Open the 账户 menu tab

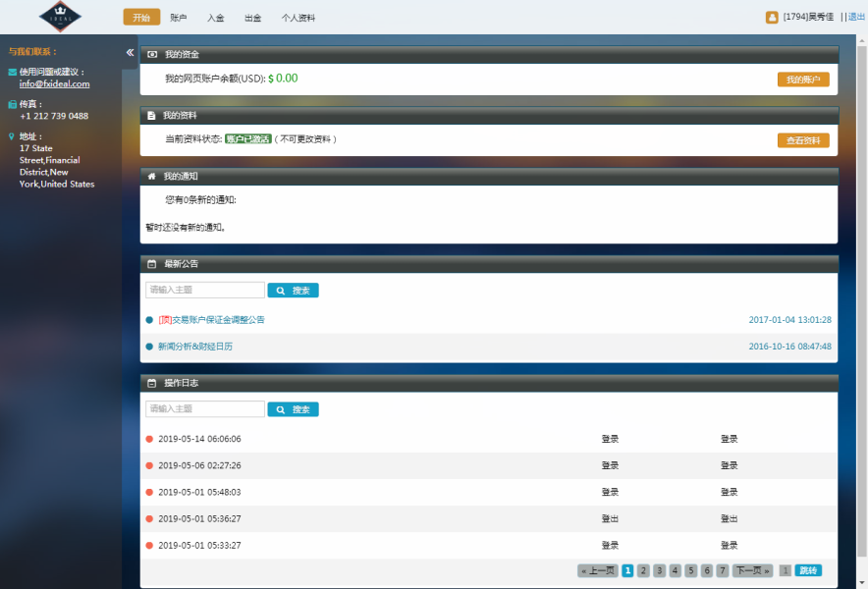click(178, 18)
